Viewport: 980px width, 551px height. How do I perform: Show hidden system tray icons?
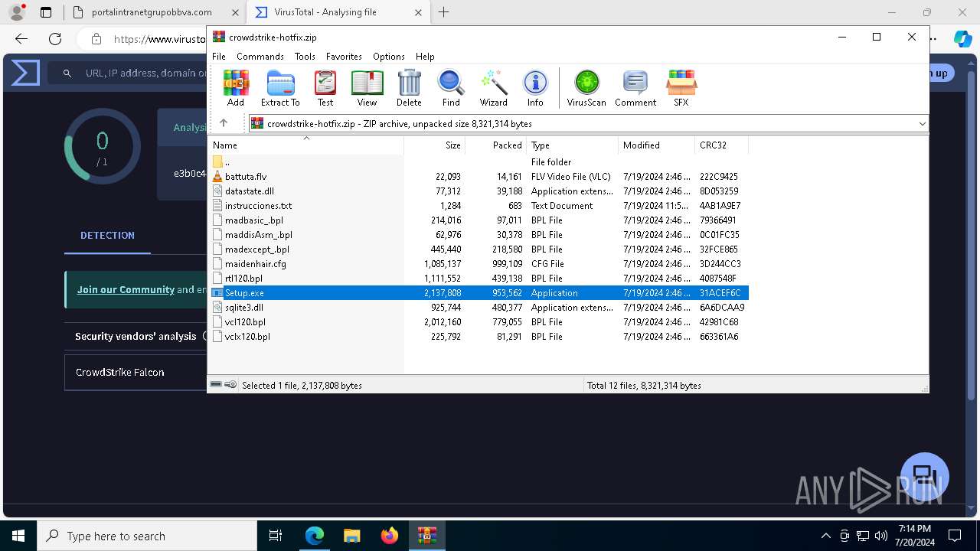(825, 536)
